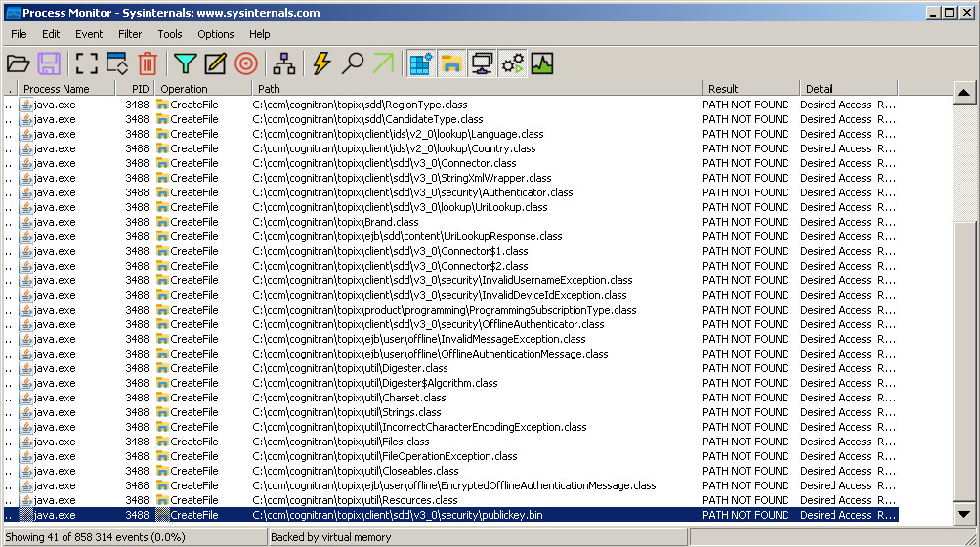The height and width of the screenshot is (547, 980).
Task: Click the Result column header
Action: point(750,89)
